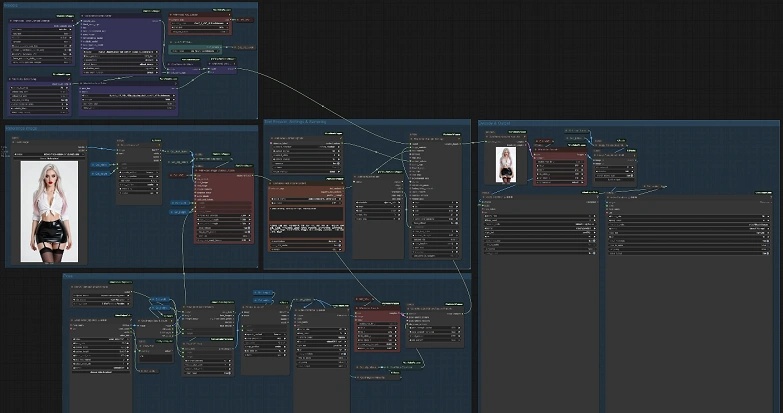Select the large purple node in Models group

(x=120, y=45)
